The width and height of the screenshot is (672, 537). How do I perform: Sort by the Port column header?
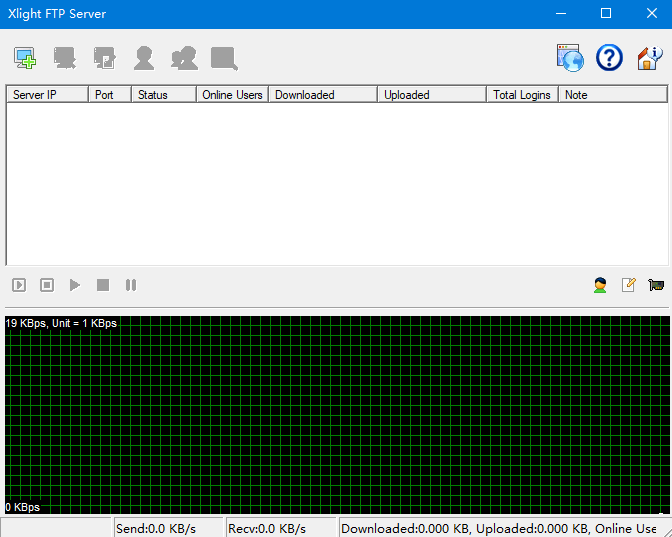coord(110,95)
